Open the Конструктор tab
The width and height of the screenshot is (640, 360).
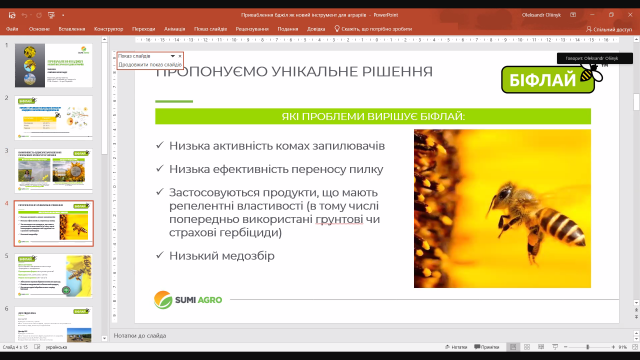109,29
